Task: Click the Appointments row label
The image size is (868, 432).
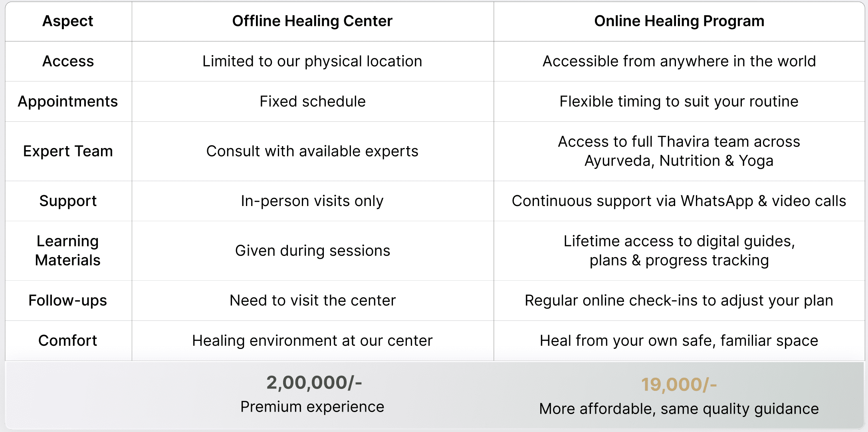Action: click(x=68, y=101)
